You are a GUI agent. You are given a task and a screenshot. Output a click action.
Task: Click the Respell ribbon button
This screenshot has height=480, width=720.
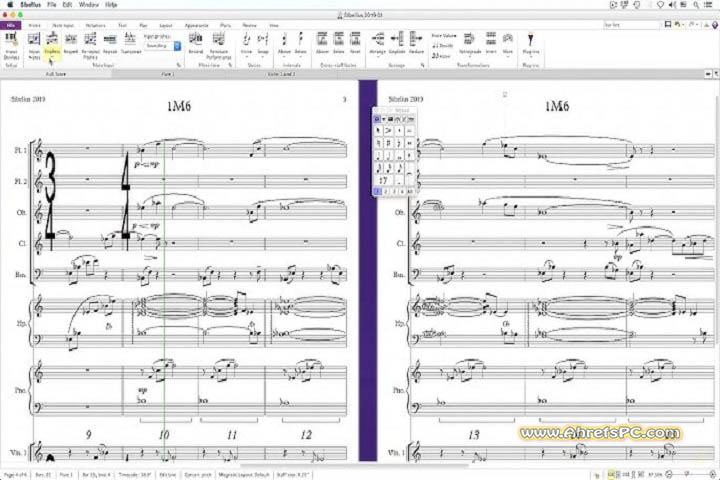(x=71, y=44)
